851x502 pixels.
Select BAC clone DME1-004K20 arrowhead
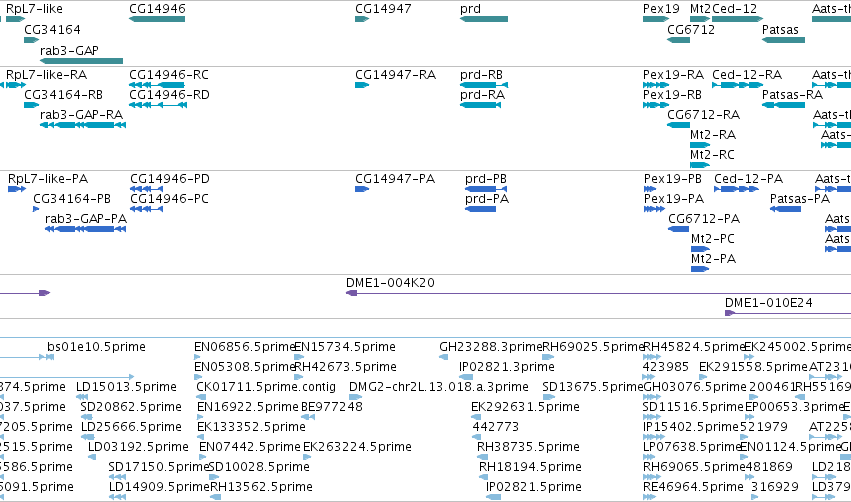click(352, 293)
